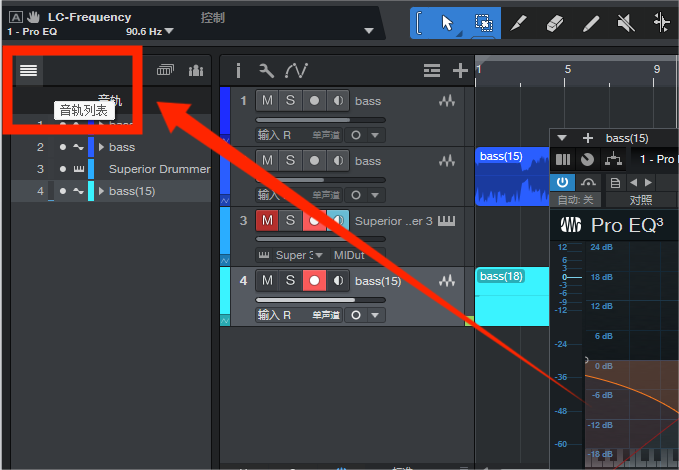
Task: Click 单声道 mono on track 4
Action: tap(326, 315)
